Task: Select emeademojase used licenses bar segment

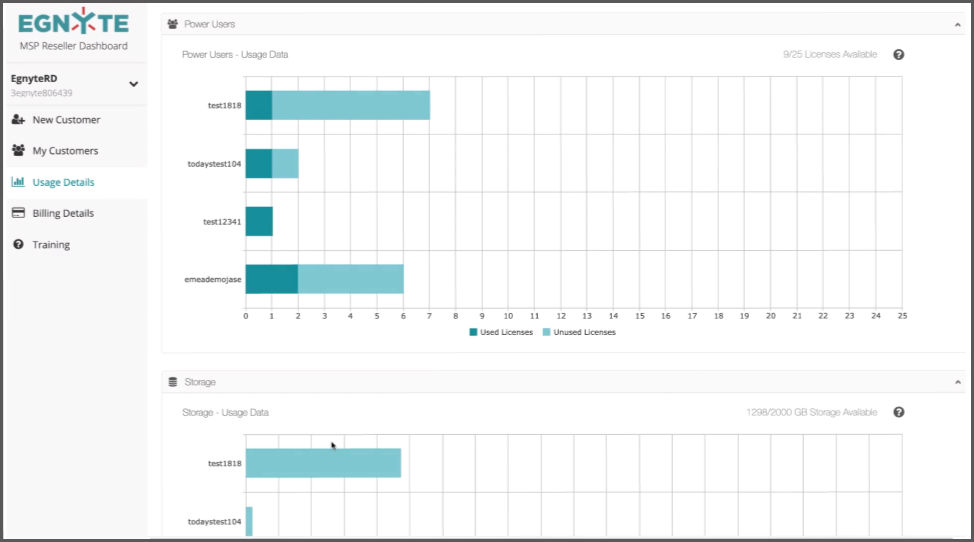Action: pos(271,279)
